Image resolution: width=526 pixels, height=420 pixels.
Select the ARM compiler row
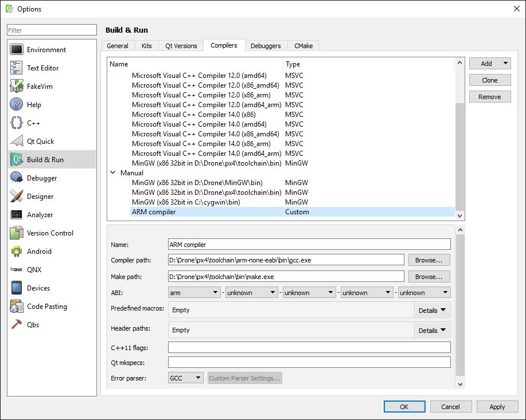[x=292, y=212]
